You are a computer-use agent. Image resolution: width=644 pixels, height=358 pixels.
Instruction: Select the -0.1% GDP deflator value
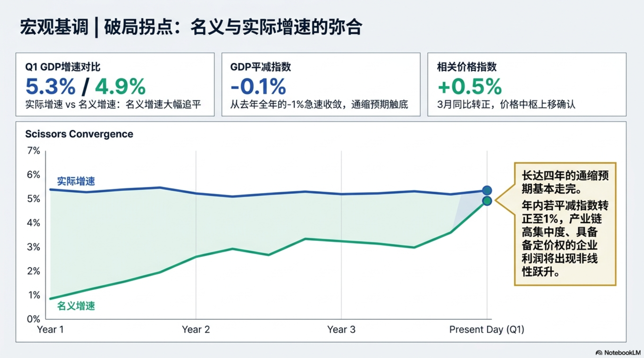tap(258, 86)
